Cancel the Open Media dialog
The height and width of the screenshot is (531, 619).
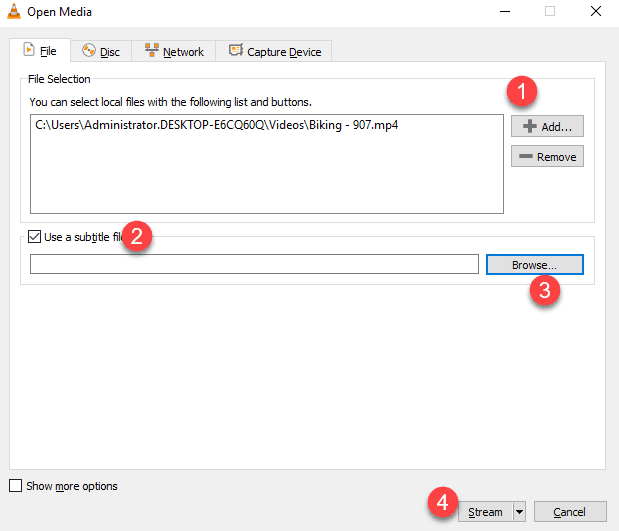point(569,512)
